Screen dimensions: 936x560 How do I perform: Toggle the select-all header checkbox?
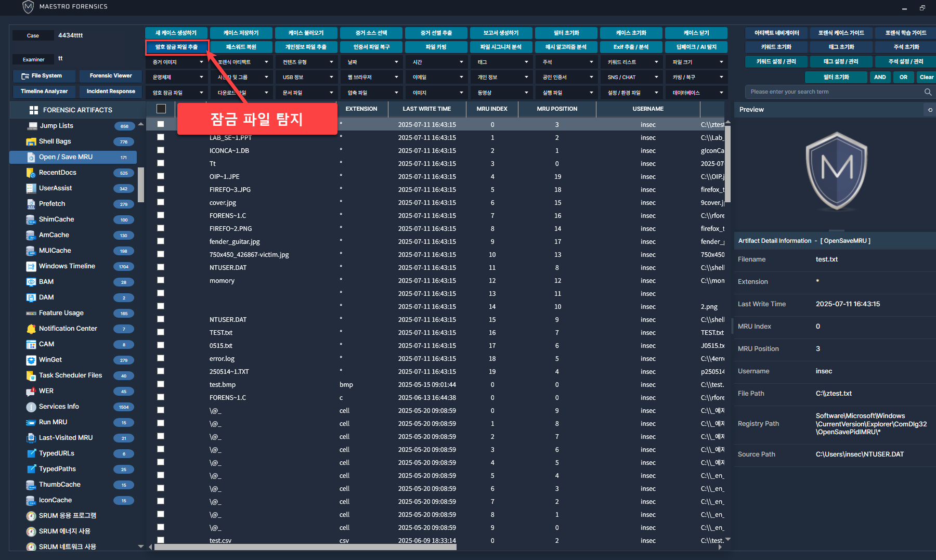tap(161, 109)
